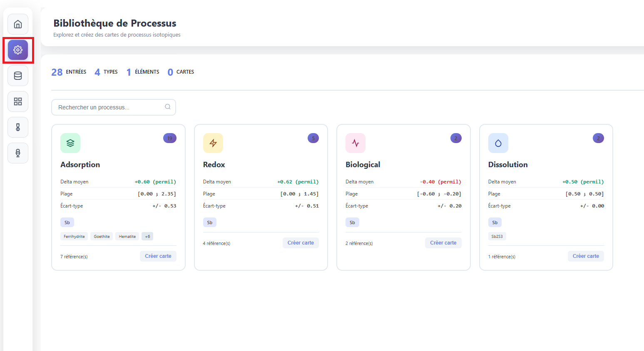Click the search magnifier in the search bar

point(168,107)
